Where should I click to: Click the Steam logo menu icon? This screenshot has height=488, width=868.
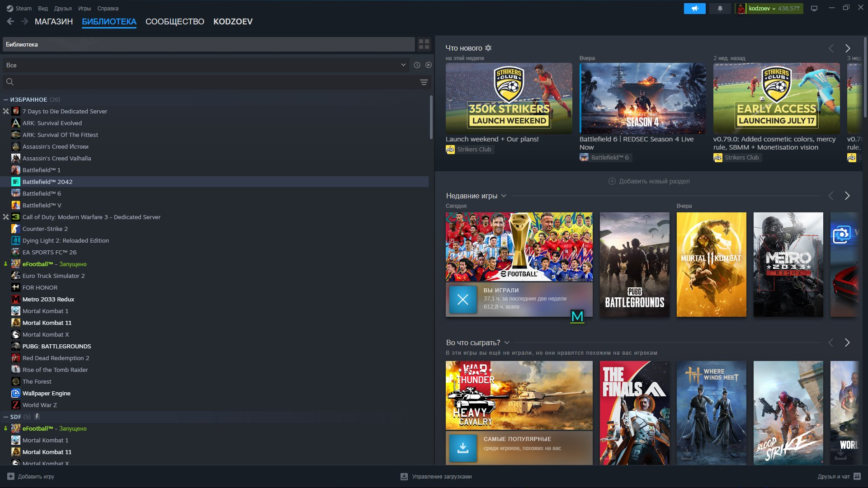coord(10,9)
